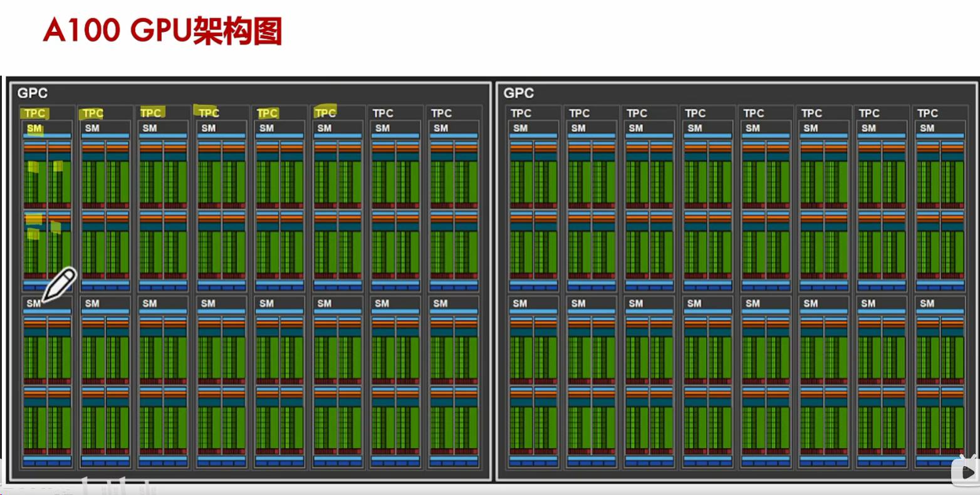Click the last TPC label in the left GPC
Image resolution: width=980 pixels, height=495 pixels.
(441, 113)
